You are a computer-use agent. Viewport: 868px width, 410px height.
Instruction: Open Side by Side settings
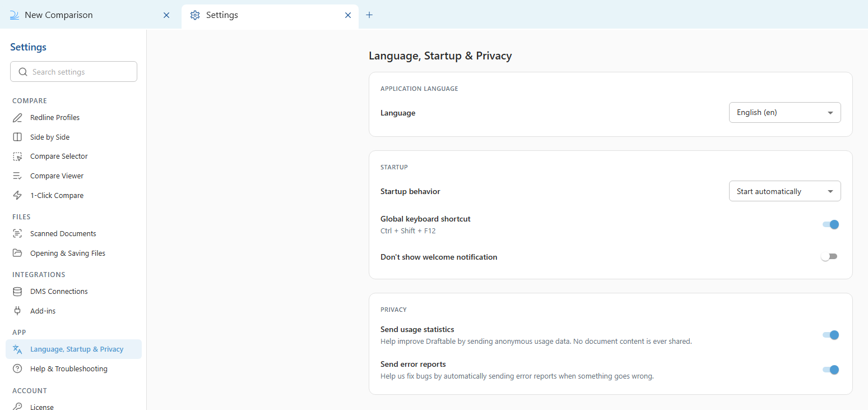[x=73, y=137]
